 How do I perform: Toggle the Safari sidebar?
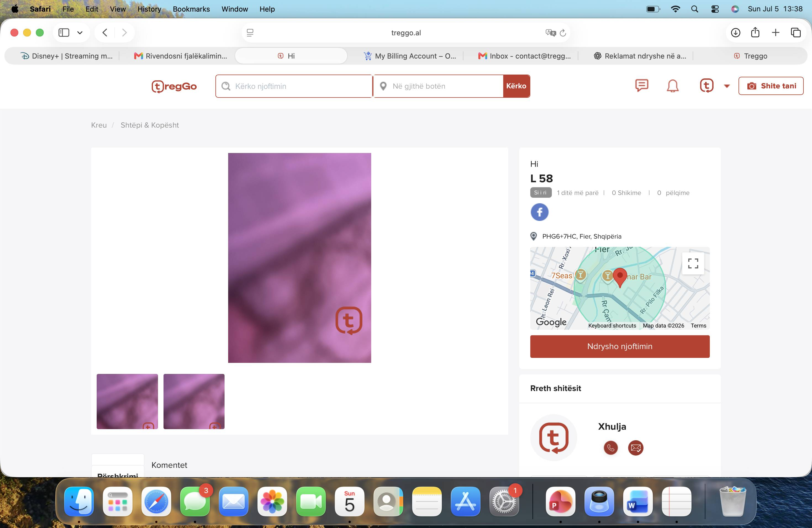point(64,32)
